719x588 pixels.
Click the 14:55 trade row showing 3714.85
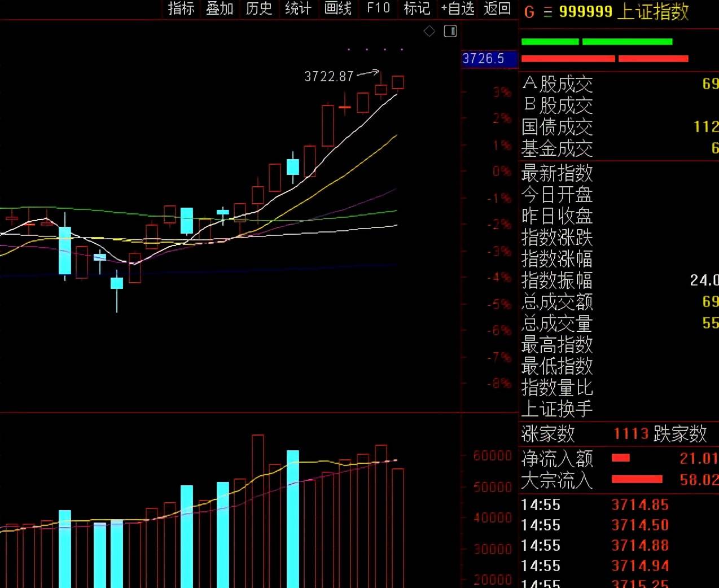tap(594, 504)
